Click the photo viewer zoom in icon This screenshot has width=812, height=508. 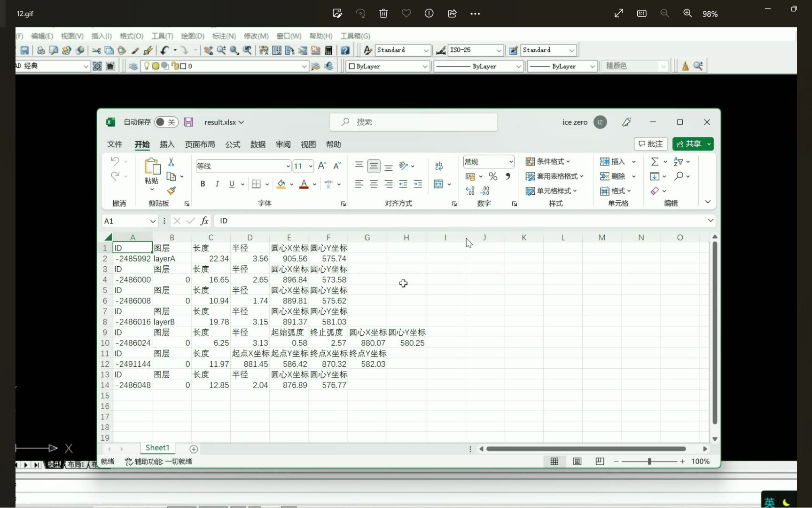coord(687,13)
